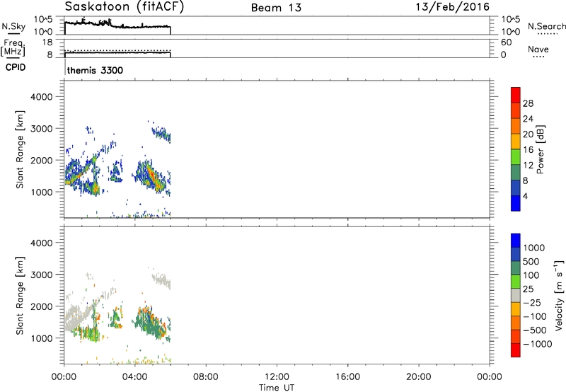Click the 16:00 time axis label
Image resolution: width=566 pixels, height=392 pixels.
click(347, 377)
